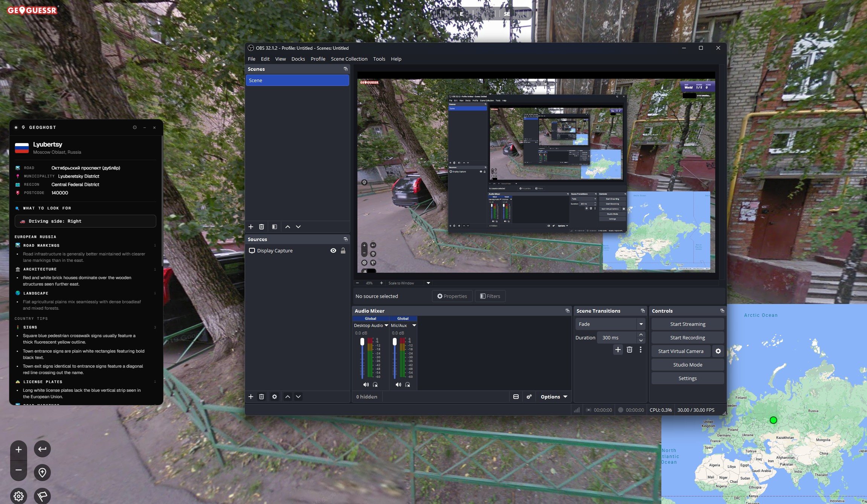
Task: Set a checkpoint with GeoGuessr pin button
Action: tap(42, 472)
